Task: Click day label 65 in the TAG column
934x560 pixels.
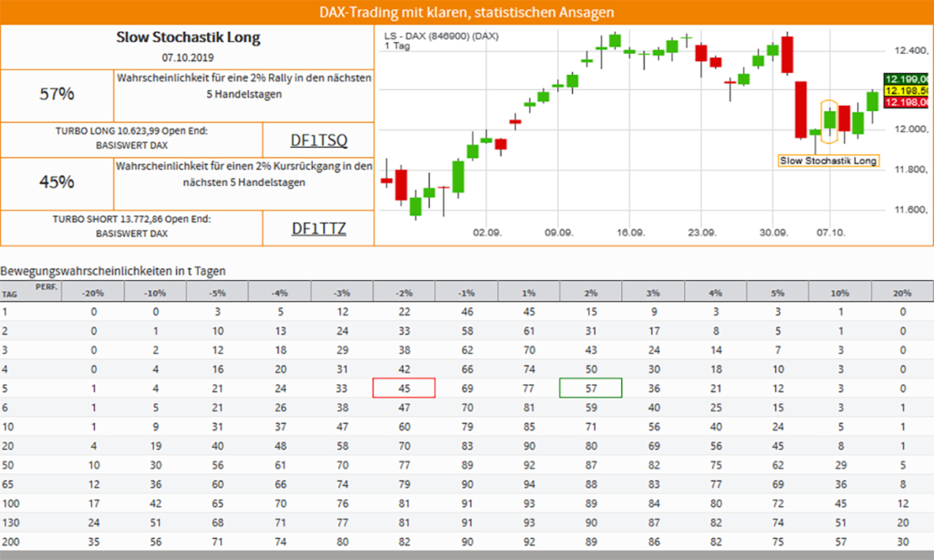Action: [7, 484]
